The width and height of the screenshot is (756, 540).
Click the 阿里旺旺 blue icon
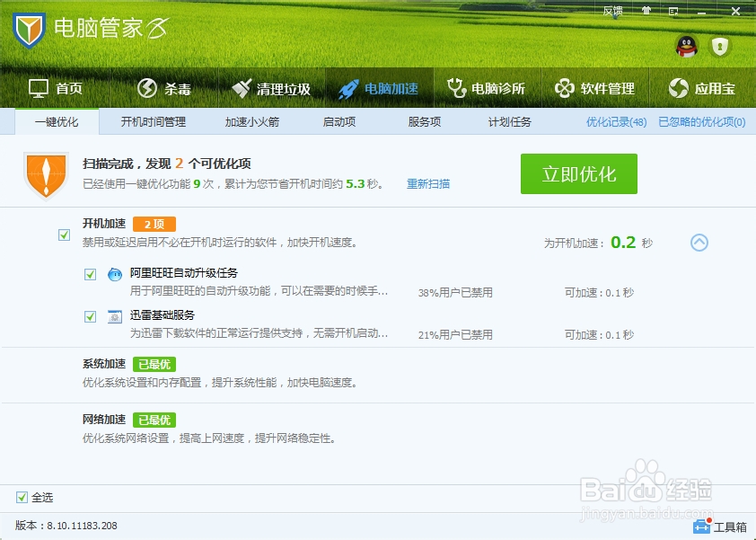click(115, 275)
